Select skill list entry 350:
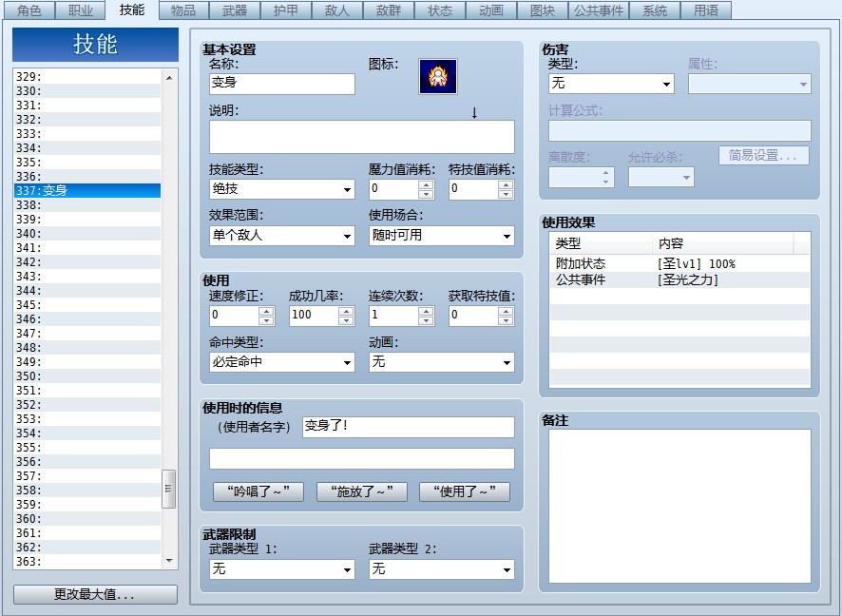Viewport: 842px width, 616px height. coord(87,375)
